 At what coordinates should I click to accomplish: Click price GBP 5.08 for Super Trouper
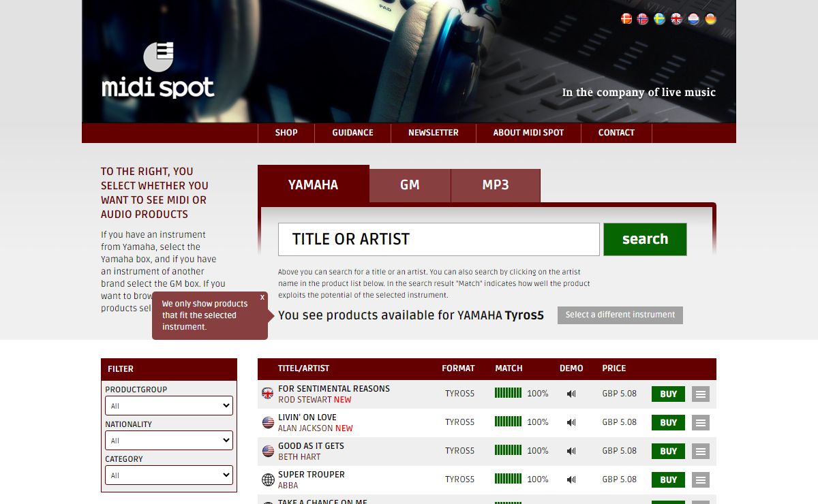click(619, 479)
